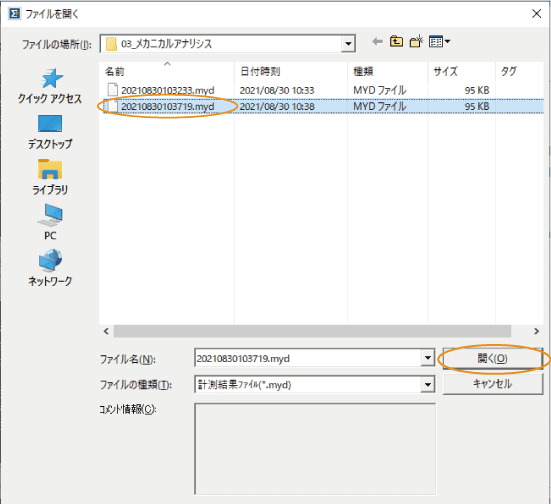Click the scrollbar right arrow
Viewport: 551px width, 504px height.
tap(536, 331)
